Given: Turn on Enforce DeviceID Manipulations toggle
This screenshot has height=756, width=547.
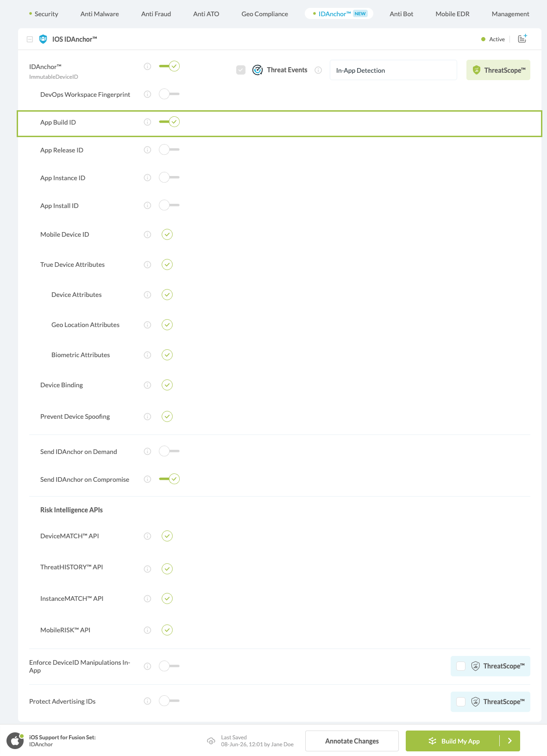Looking at the screenshot, I should [169, 666].
